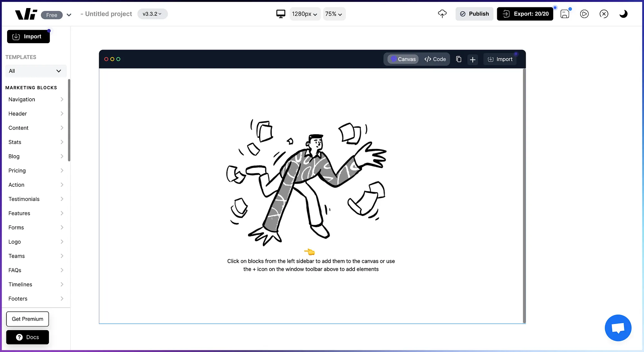The width and height of the screenshot is (644, 352).
Task: Click the cloud upload icon
Action: (x=442, y=14)
